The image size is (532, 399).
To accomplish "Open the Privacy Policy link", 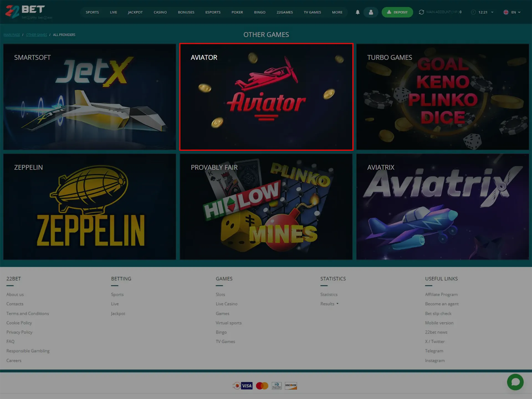I will [19, 332].
